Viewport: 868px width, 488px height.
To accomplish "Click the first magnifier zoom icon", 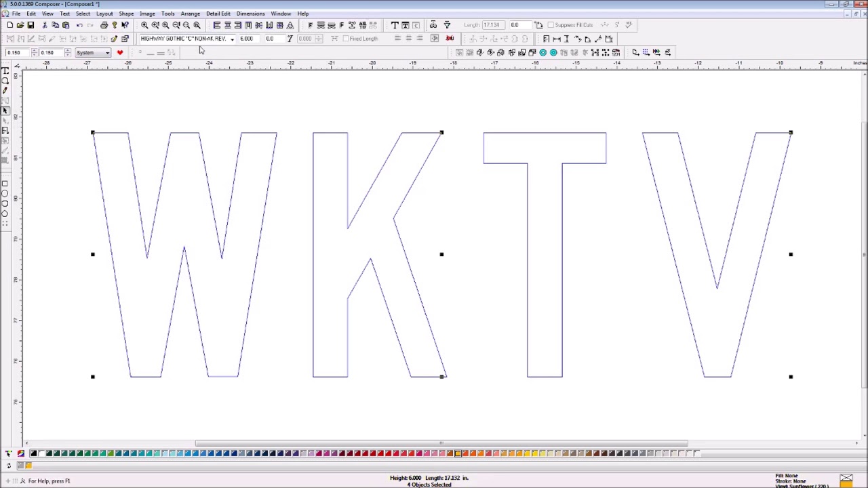I will click(x=144, y=25).
